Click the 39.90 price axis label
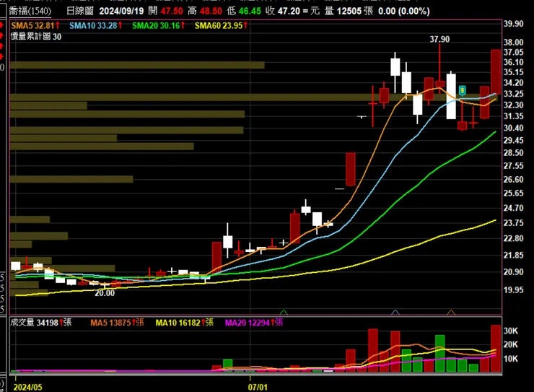Screen dimensions: 534x392 pyautogui.click(x=514, y=24)
